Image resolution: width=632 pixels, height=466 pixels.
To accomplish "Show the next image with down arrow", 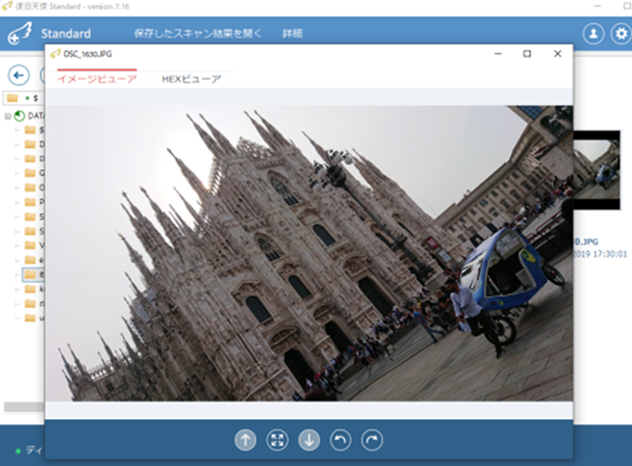I will 309,440.
